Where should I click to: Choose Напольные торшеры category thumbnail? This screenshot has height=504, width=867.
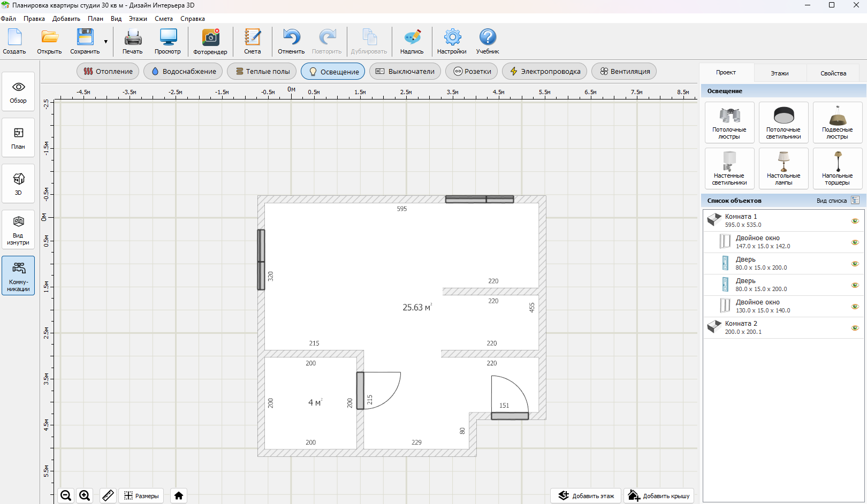[838, 169]
